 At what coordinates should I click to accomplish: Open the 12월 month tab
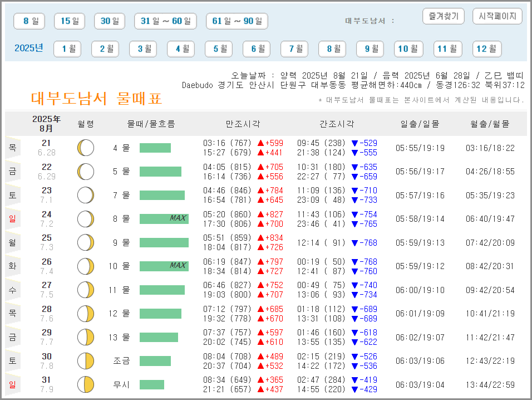point(486,48)
